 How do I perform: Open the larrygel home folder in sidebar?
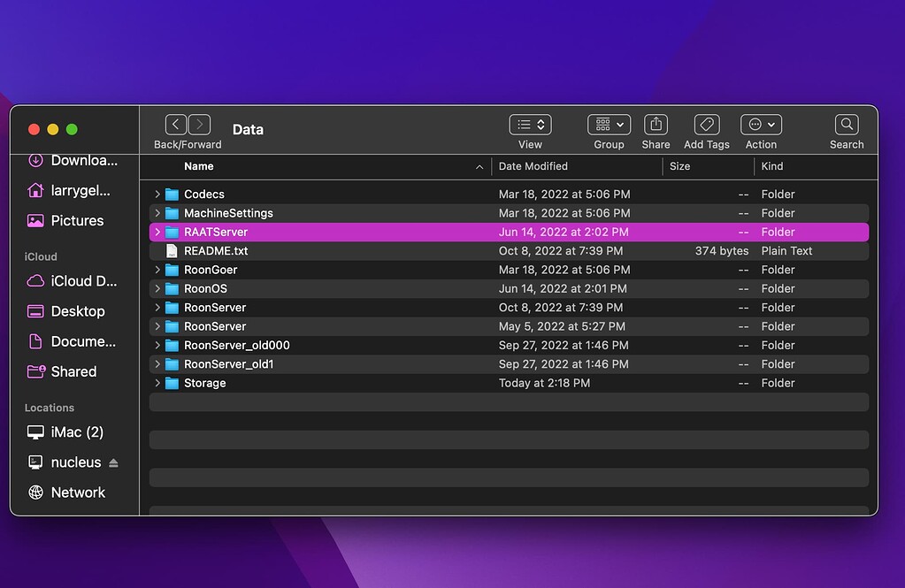tap(69, 190)
